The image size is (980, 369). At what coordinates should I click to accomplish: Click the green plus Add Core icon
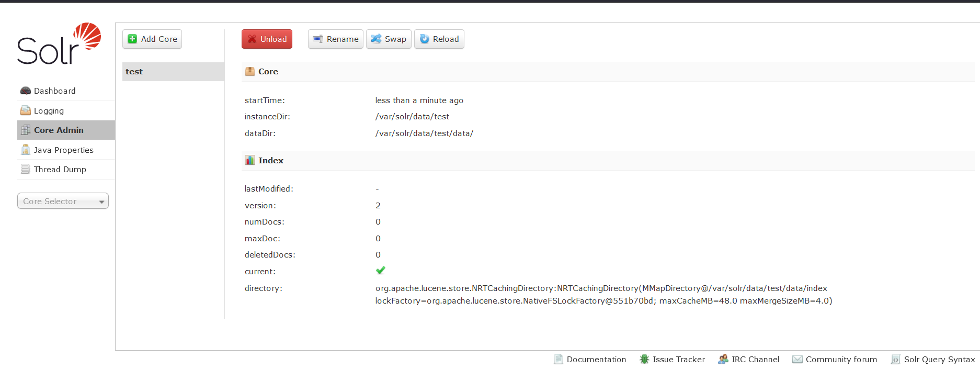(132, 39)
